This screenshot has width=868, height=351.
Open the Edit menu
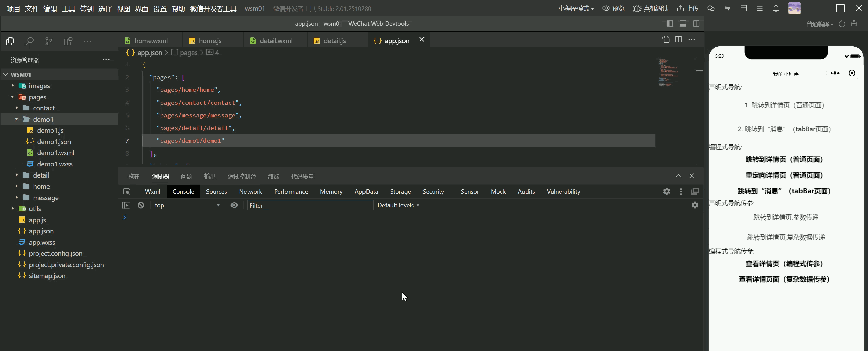[50, 8]
